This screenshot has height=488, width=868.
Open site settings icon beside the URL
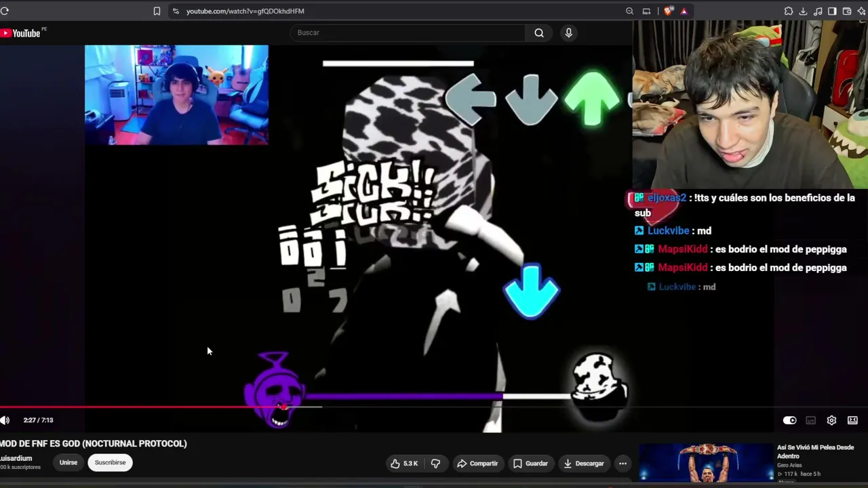click(x=176, y=11)
